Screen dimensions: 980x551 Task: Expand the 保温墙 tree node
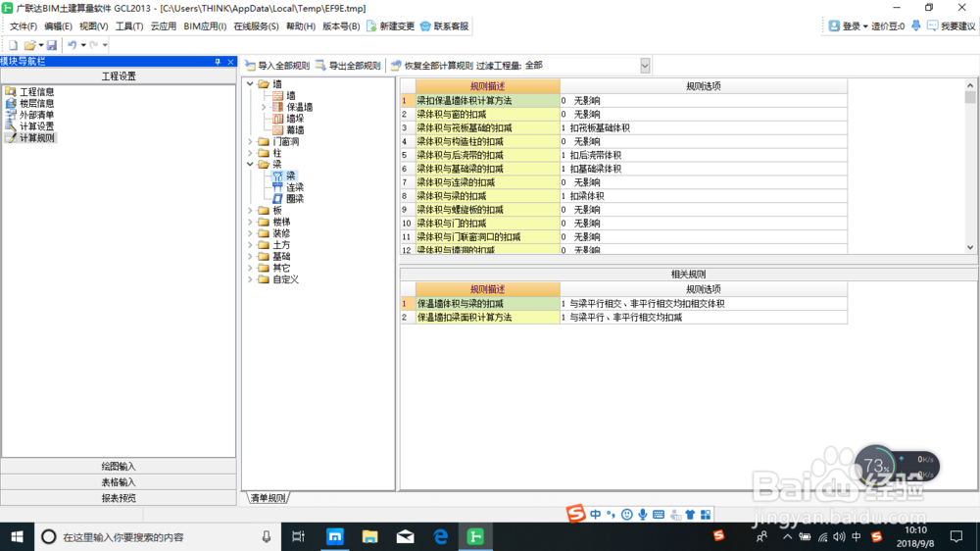coord(265,108)
